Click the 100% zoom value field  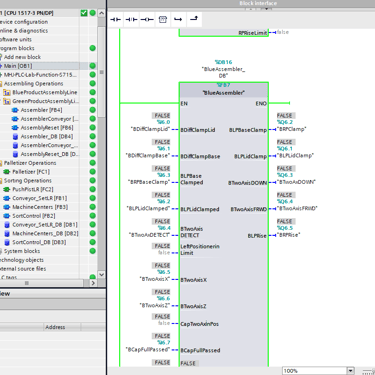coord(315,371)
